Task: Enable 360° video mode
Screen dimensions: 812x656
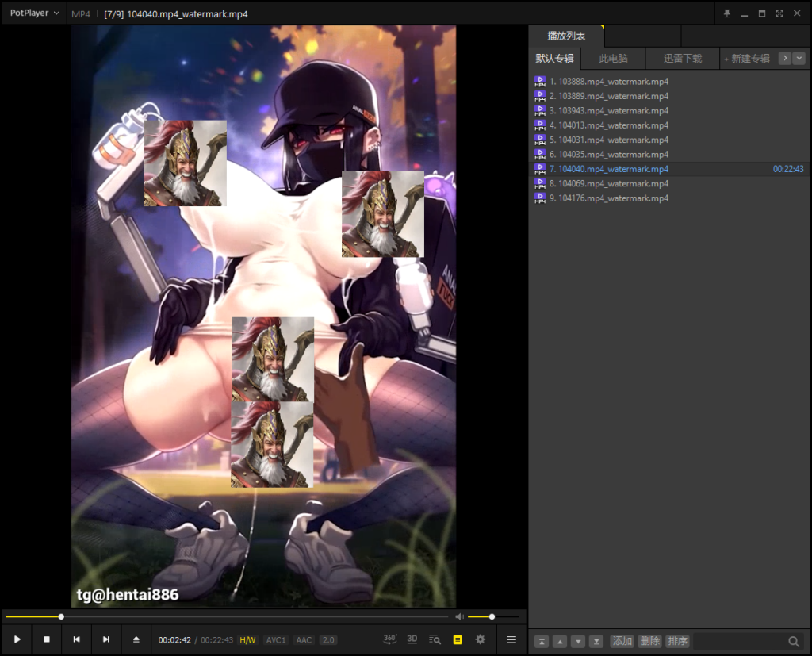Action: [x=390, y=639]
